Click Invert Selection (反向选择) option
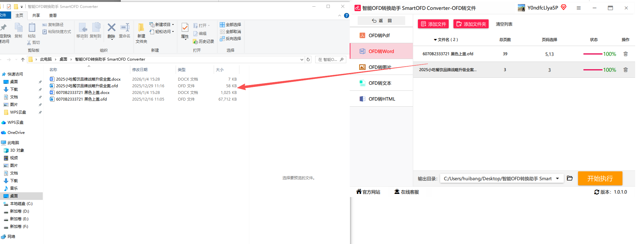Image resolution: width=644 pixels, height=244 pixels. [231, 39]
